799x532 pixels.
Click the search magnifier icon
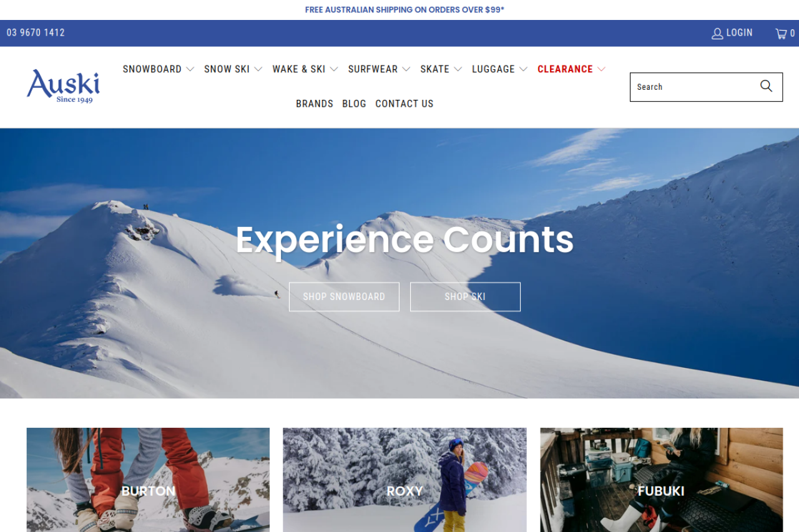tap(766, 87)
